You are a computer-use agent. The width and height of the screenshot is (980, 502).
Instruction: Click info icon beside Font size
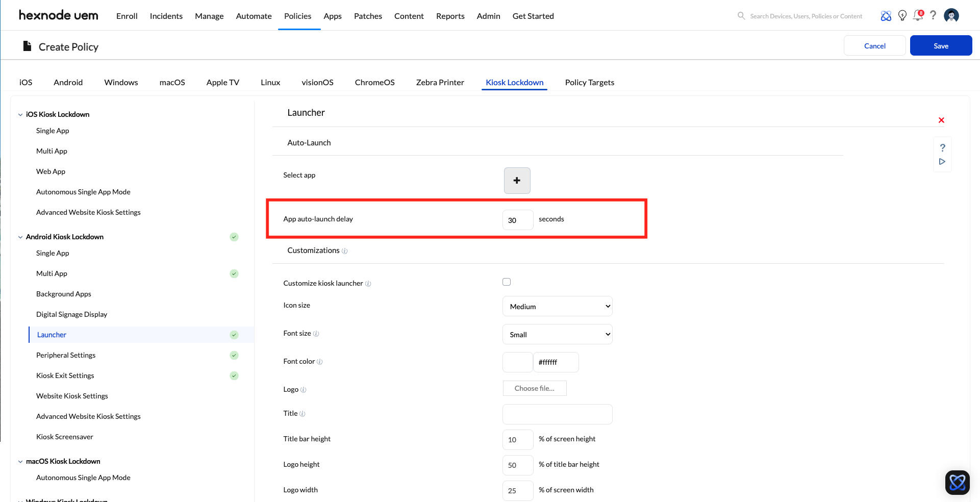pyautogui.click(x=316, y=334)
